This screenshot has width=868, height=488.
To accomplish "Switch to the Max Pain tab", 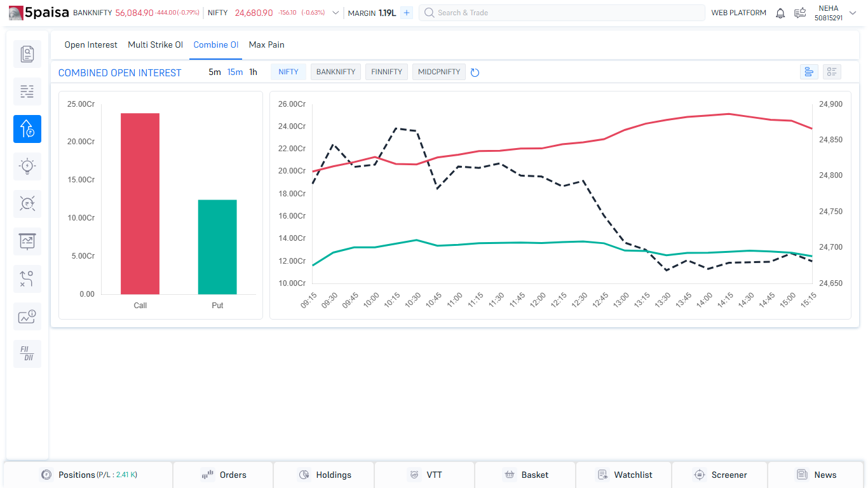I will pyautogui.click(x=266, y=45).
